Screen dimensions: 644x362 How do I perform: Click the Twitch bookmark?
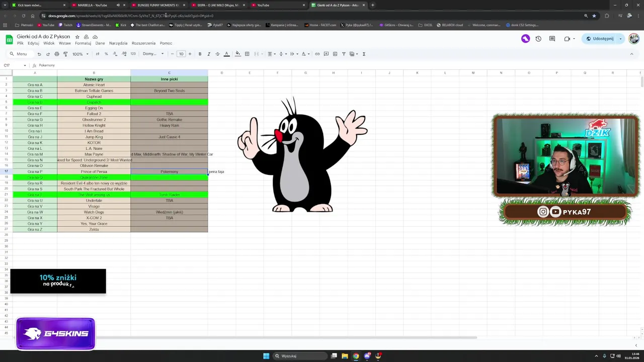65,25
